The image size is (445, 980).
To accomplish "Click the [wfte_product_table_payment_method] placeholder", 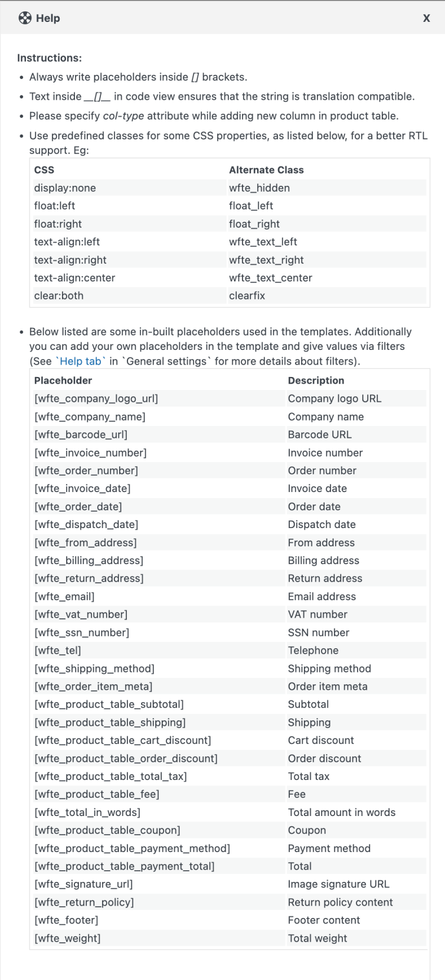I will pyautogui.click(x=132, y=848).
